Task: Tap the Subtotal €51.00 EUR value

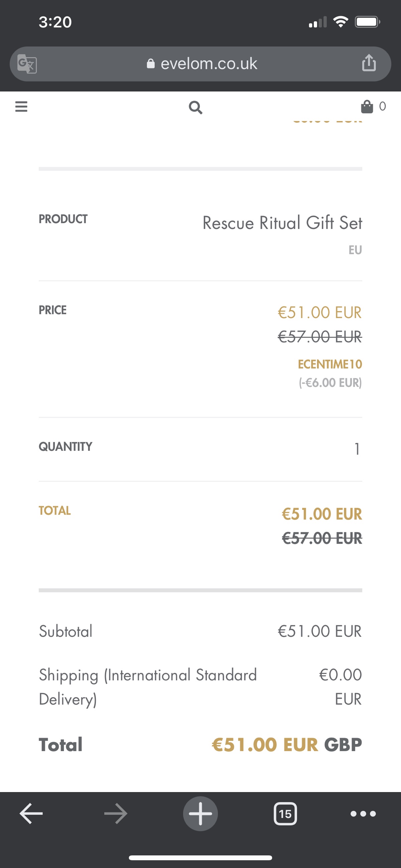Action: [x=319, y=631]
